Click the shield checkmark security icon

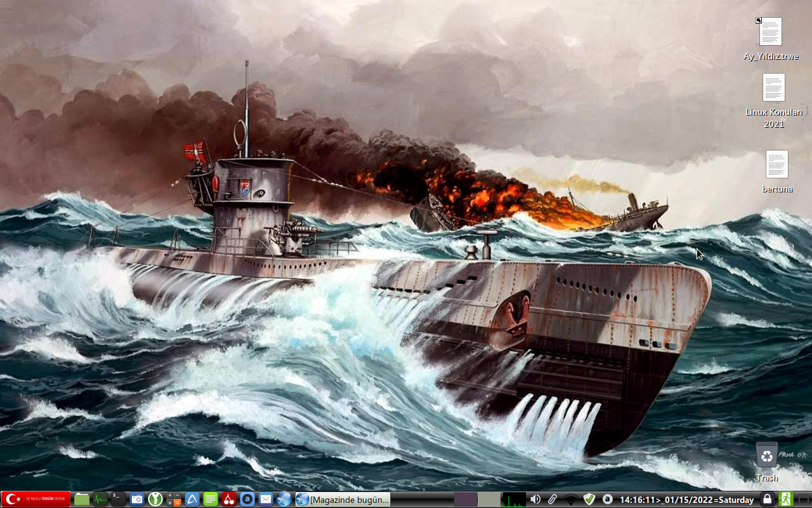(x=589, y=500)
